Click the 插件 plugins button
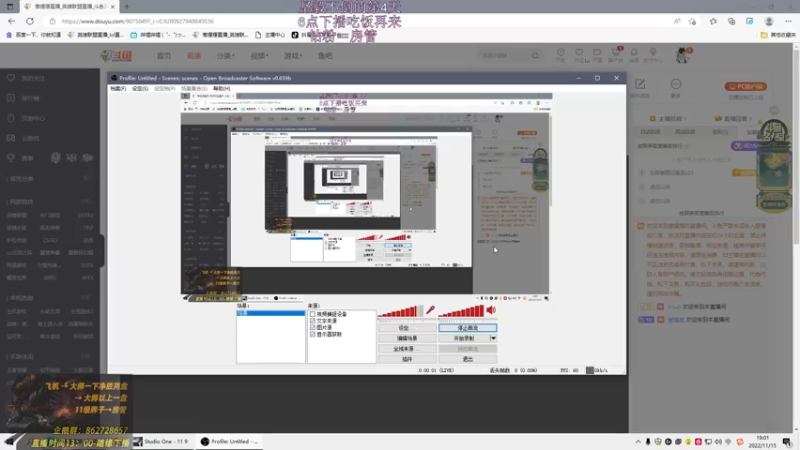This screenshot has height=450, width=800. pyautogui.click(x=407, y=359)
